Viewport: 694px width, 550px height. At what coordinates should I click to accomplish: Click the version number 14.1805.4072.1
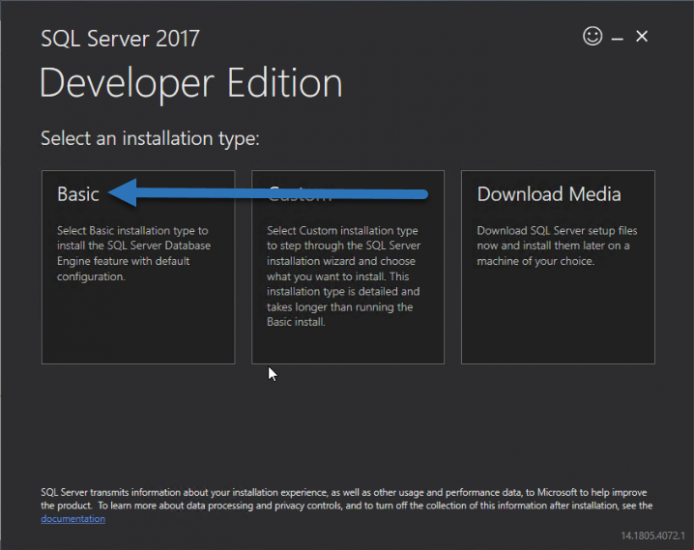653,535
